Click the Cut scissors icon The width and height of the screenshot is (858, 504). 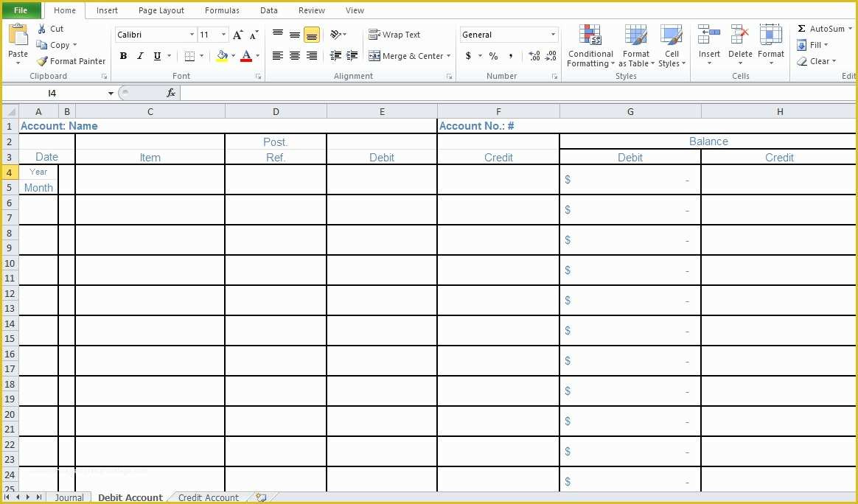(42, 29)
